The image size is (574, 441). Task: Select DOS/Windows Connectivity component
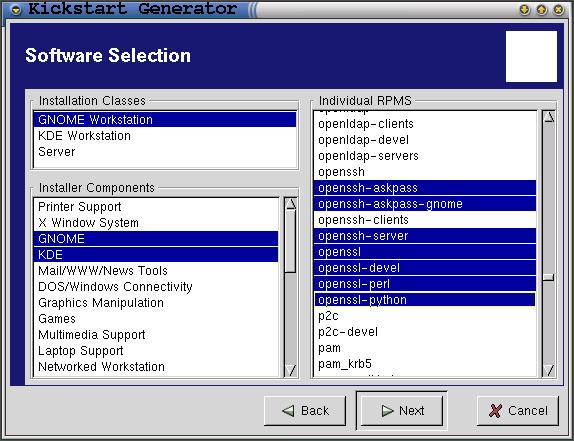pos(156,287)
